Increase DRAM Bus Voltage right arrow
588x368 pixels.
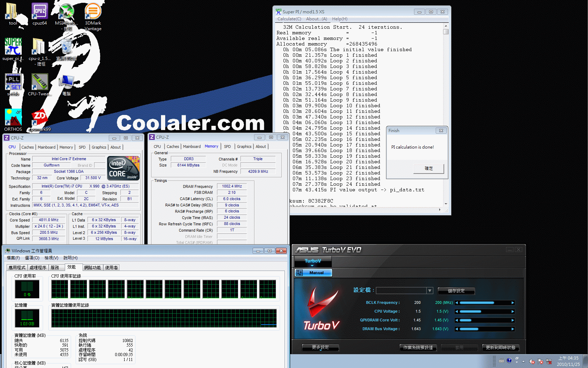point(513,329)
